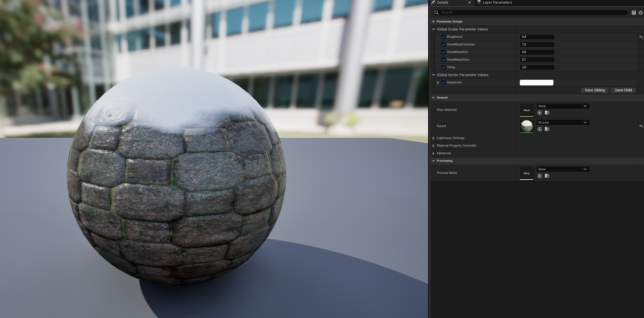Collapse Global Vector Parameter Values group
644x318 pixels.
(433, 75)
